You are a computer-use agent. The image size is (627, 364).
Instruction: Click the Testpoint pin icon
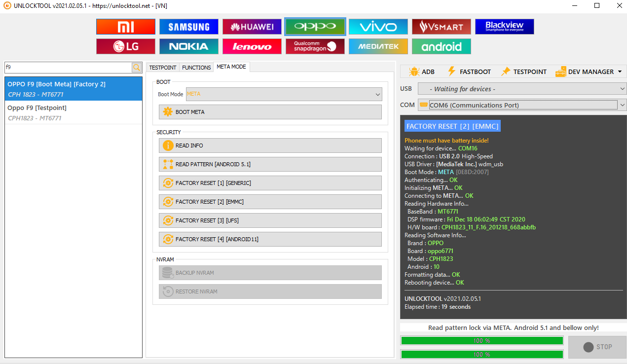506,72
